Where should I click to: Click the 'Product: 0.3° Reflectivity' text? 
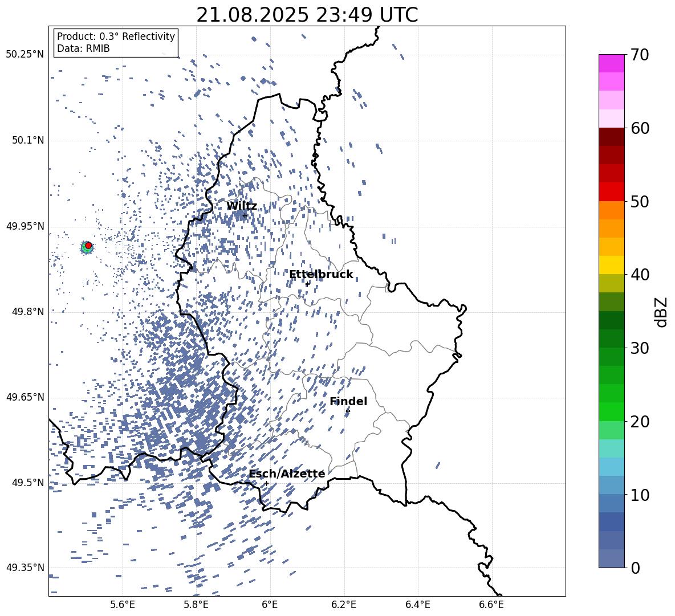(x=116, y=36)
